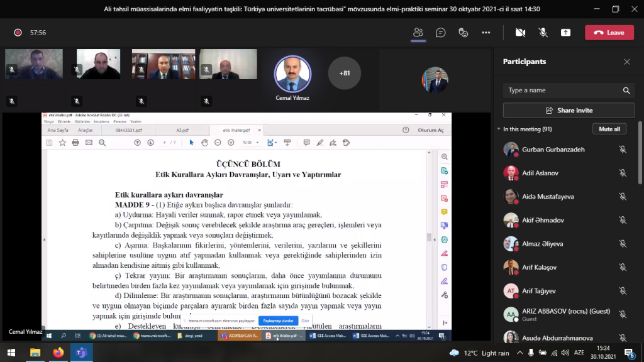The width and height of the screenshot is (644, 362).
Task: Toggle Adil Aslanov's muted microphone icon
Action: 623,173
